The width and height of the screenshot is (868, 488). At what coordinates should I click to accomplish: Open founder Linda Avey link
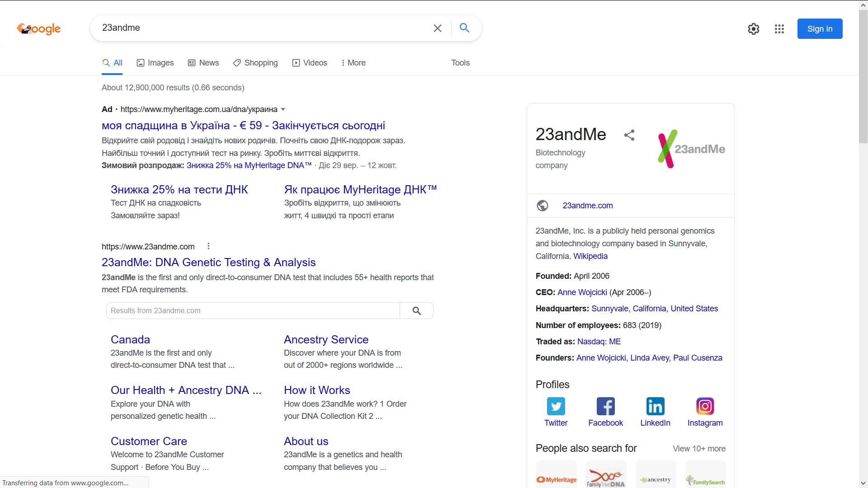pos(650,358)
